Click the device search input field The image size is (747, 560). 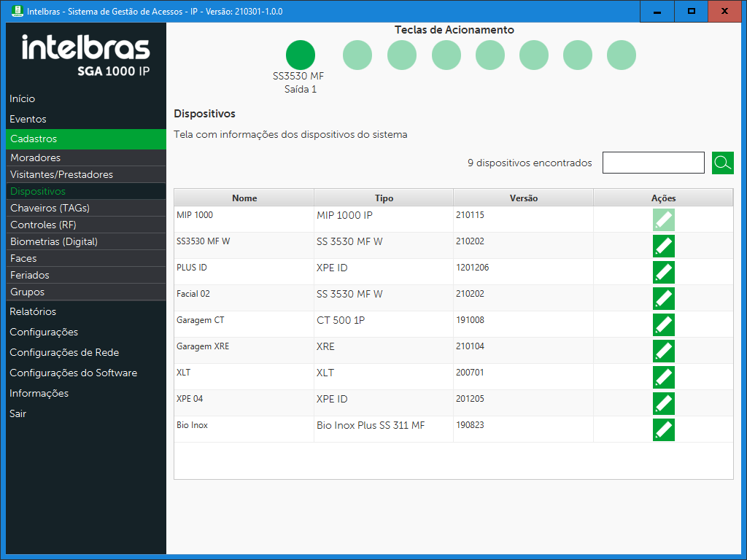[x=653, y=163]
